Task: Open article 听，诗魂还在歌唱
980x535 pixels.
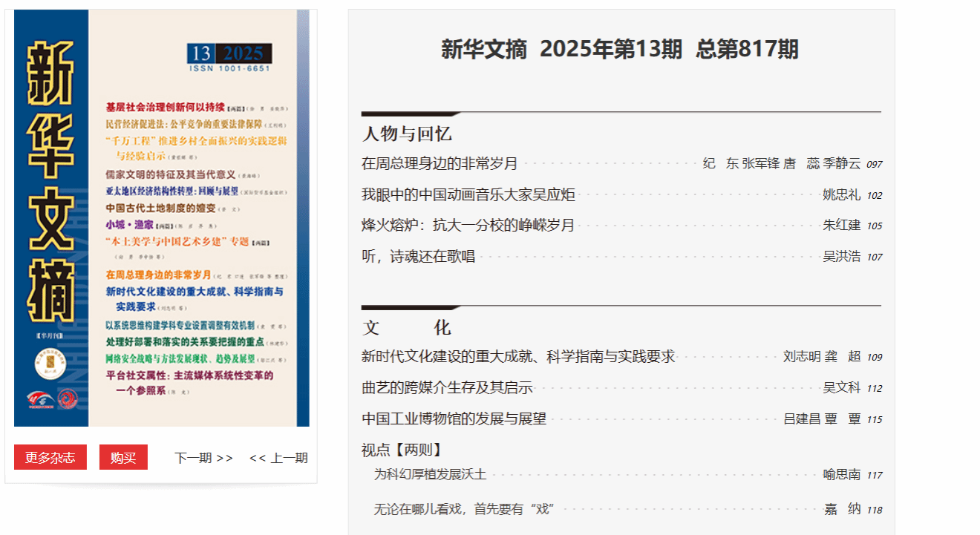Action: click(418, 257)
